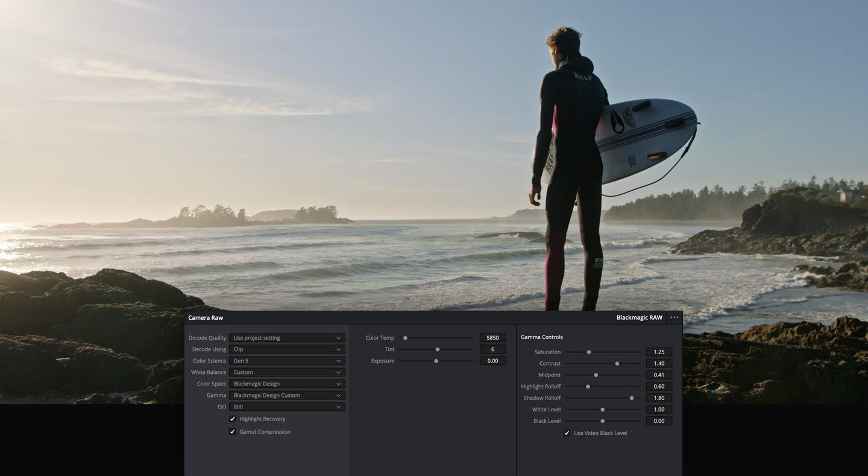Open the ISO dropdown set to 800
This screenshot has height=476, width=868.
pos(286,406)
